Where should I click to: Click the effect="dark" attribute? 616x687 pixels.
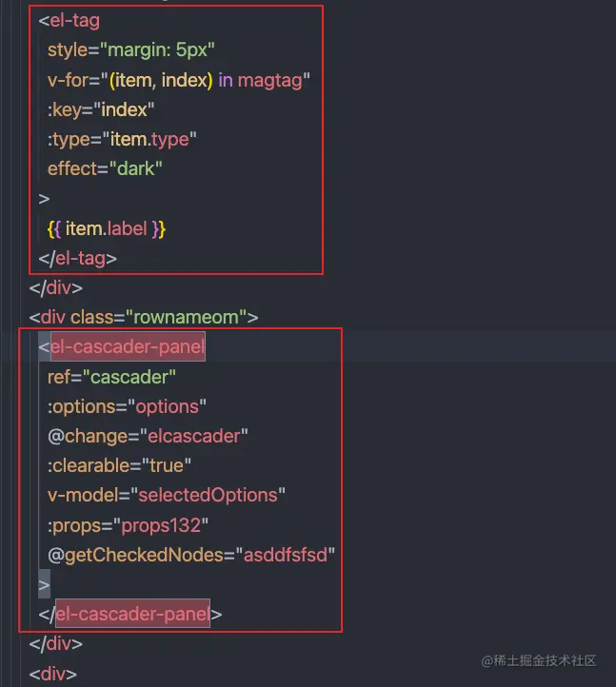(105, 168)
